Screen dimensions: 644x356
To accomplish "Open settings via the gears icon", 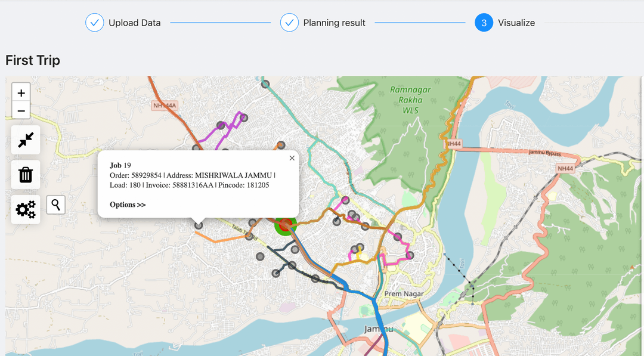I will (25, 209).
